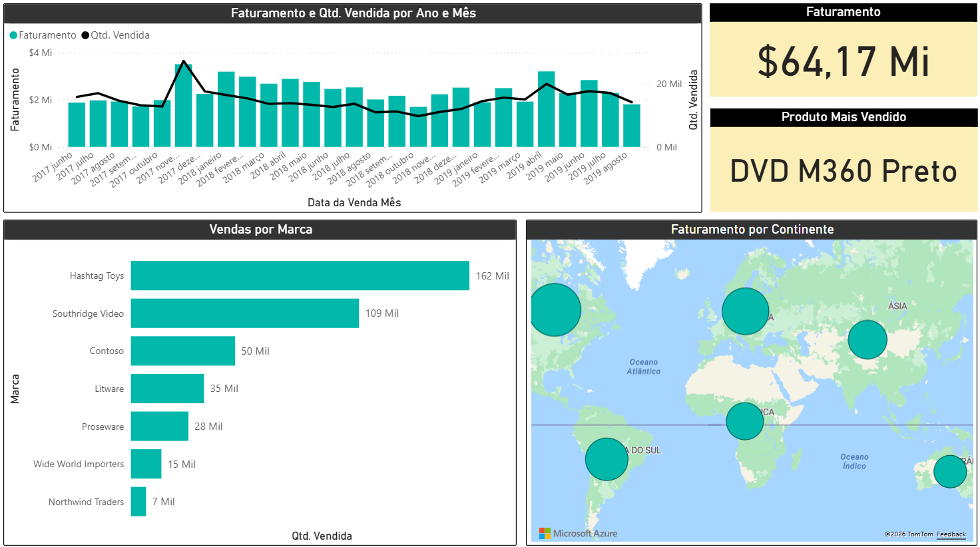Click the 20 Mil secondary axis tick
Image resolution: width=980 pixels, height=547 pixels.
coord(669,84)
